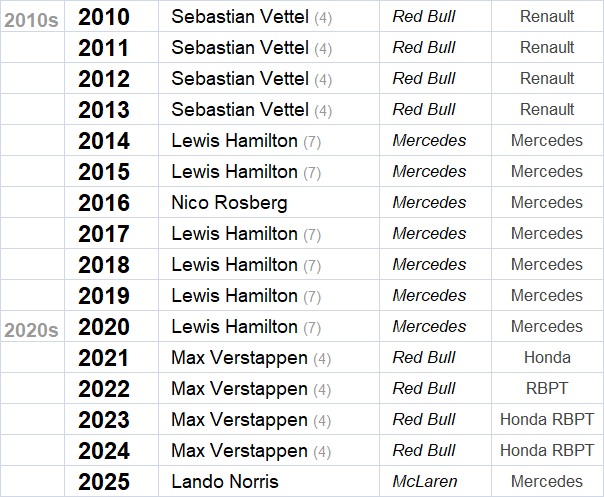Click Lewis Hamilton in the 2014 row

click(235, 141)
